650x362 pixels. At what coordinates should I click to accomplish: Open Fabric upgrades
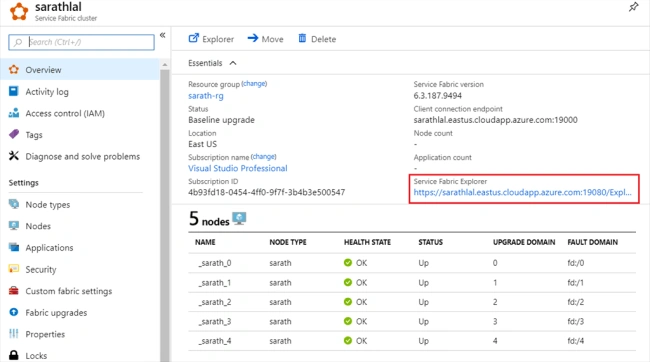click(x=56, y=313)
